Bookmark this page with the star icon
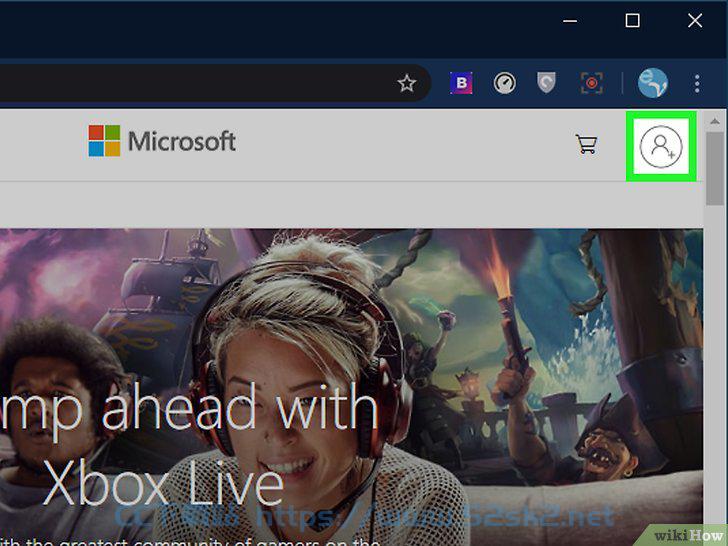Image resolution: width=728 pixels, height=546 pixels. (407, 84)
